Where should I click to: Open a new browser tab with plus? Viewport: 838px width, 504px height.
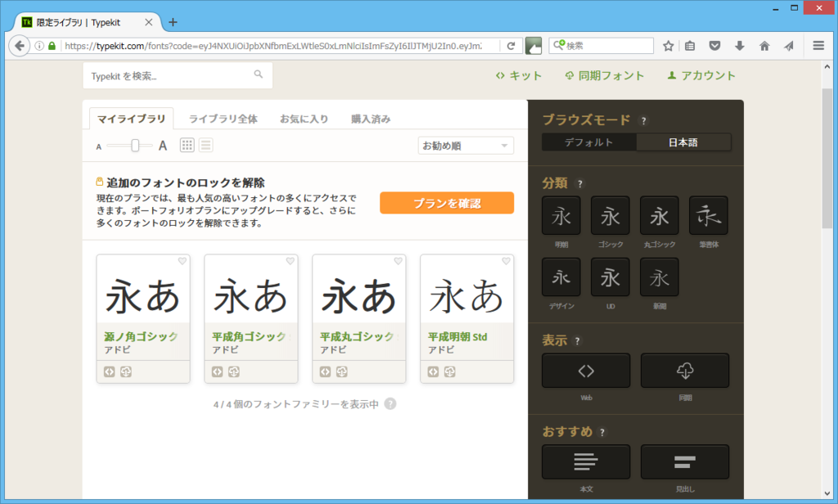pyautogui.click(x=173, y=22)
